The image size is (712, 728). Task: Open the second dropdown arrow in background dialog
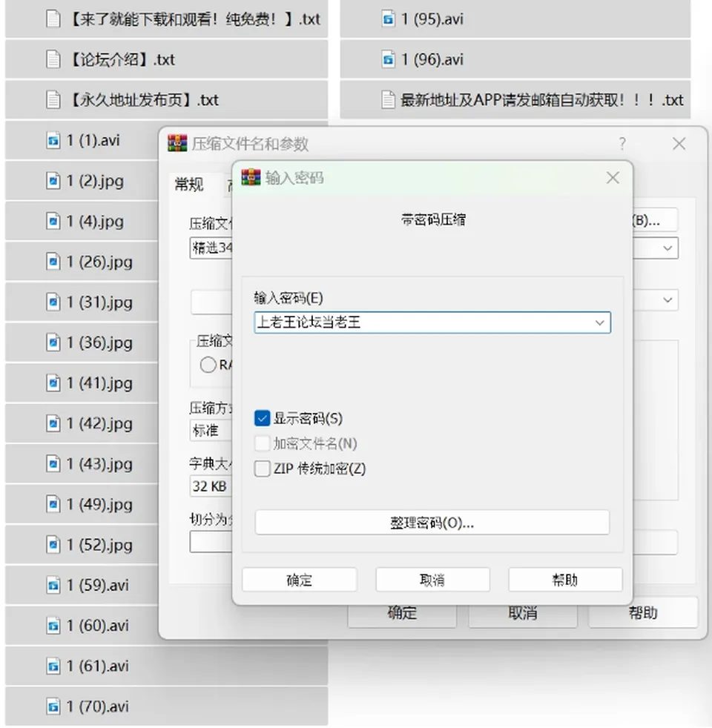(x=667, y=300)
